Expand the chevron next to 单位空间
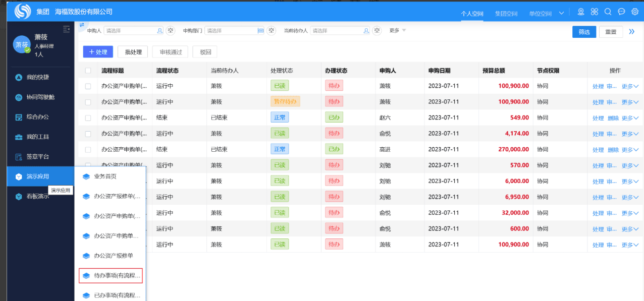Screen dimensions: 644x301 [x=561, y=13]
